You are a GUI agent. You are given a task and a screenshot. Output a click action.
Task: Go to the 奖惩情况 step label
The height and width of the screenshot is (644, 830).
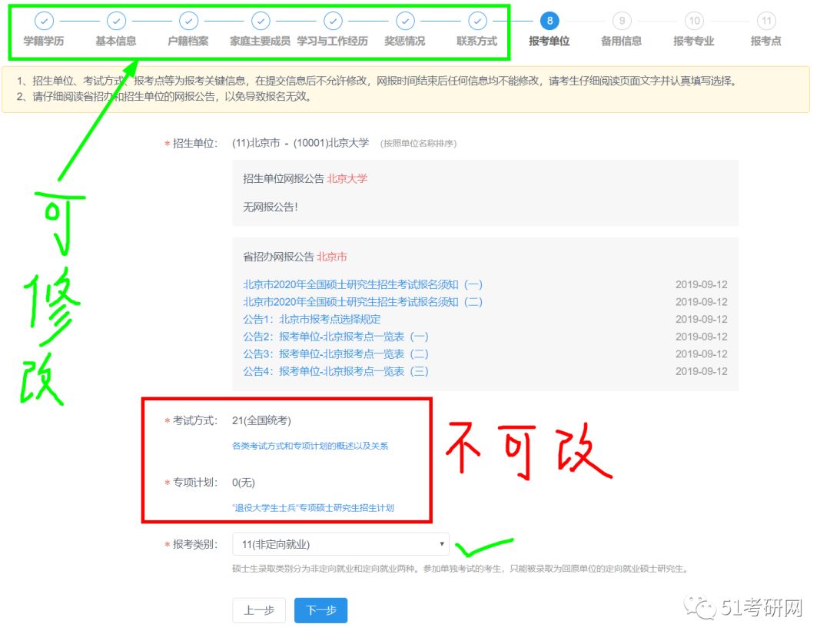405,41
